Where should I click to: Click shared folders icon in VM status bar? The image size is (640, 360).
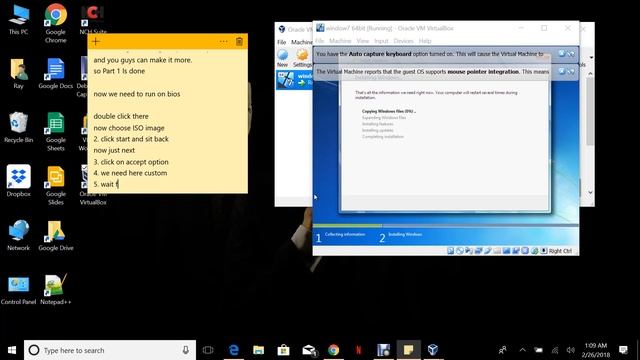(x=497, y=251)
